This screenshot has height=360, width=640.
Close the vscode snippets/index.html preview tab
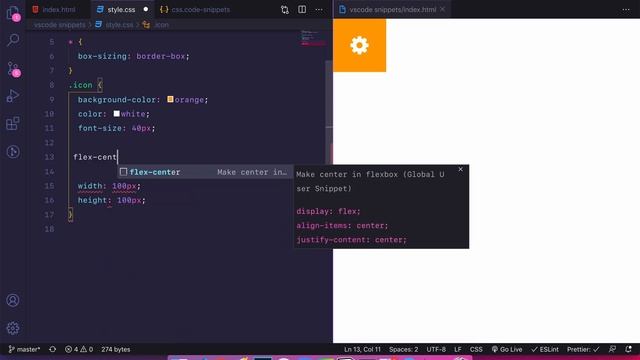pyautogui.click(x=442, y=9)
